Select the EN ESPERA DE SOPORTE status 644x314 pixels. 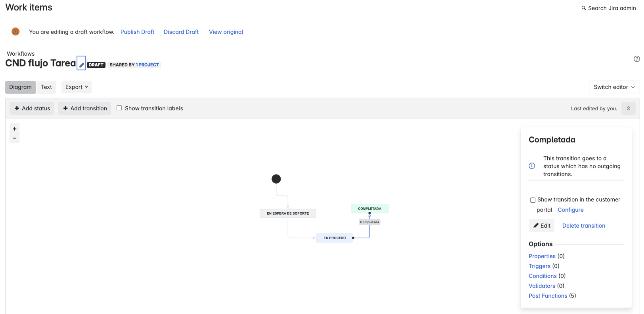288,213
